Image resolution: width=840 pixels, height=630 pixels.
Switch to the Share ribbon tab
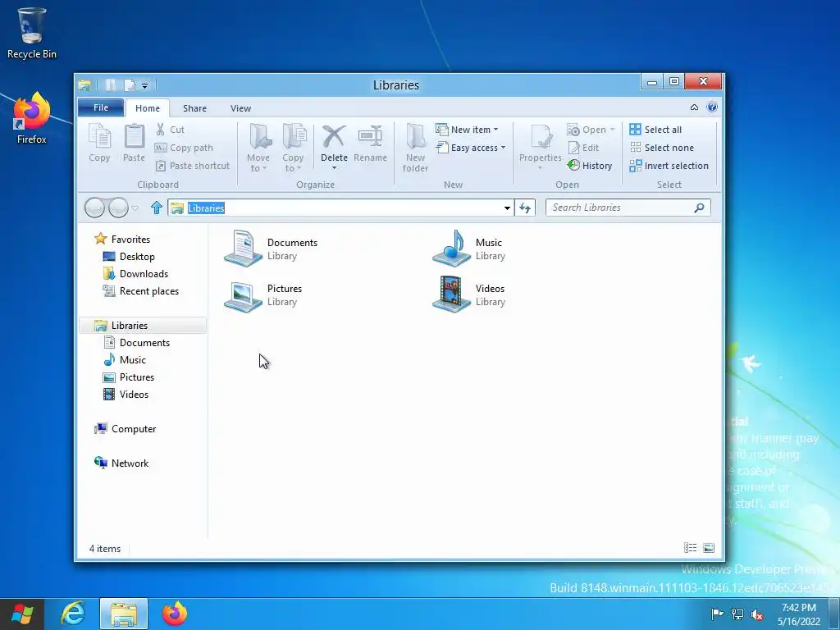[194, 108]
